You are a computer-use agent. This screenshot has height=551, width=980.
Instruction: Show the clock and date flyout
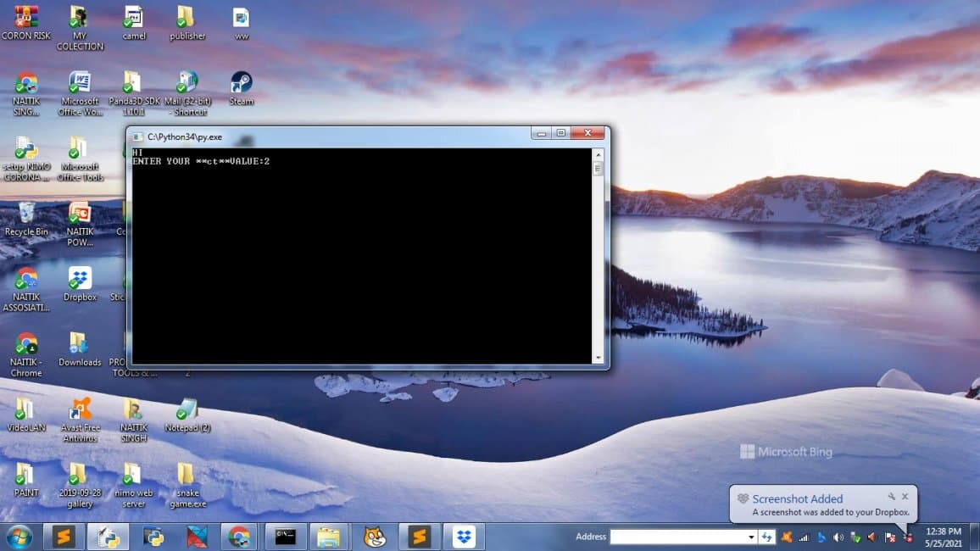(x=944, y=537)
